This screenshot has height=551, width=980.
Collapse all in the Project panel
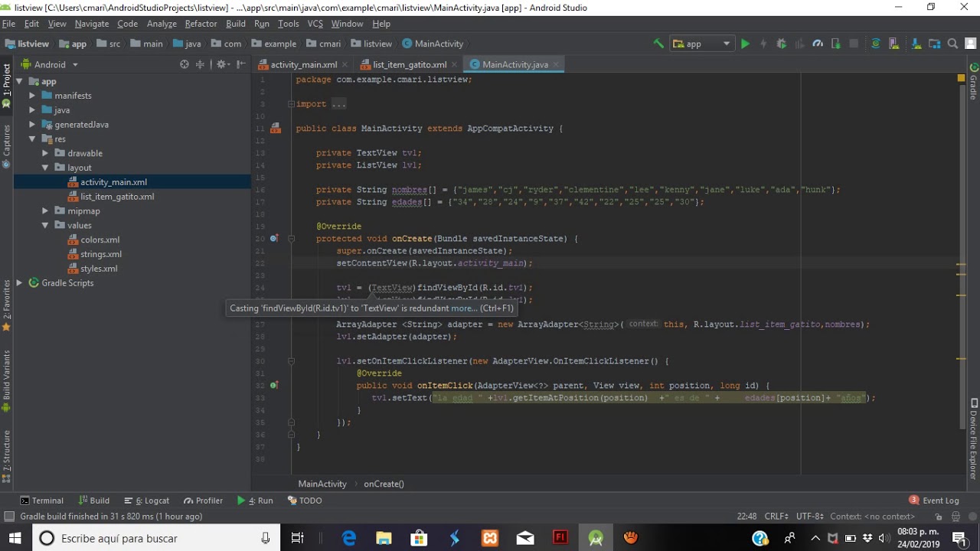click(201, 64)
